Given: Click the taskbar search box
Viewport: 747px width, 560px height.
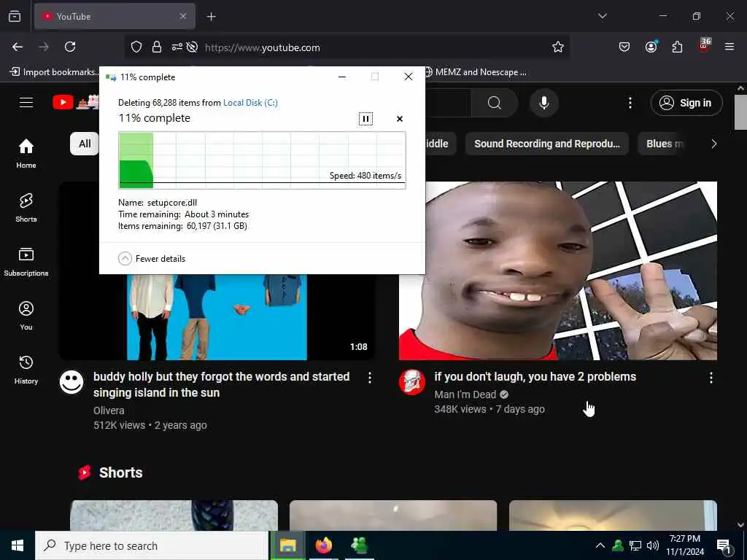Looking at the screenshot, I should pos(152,545).
